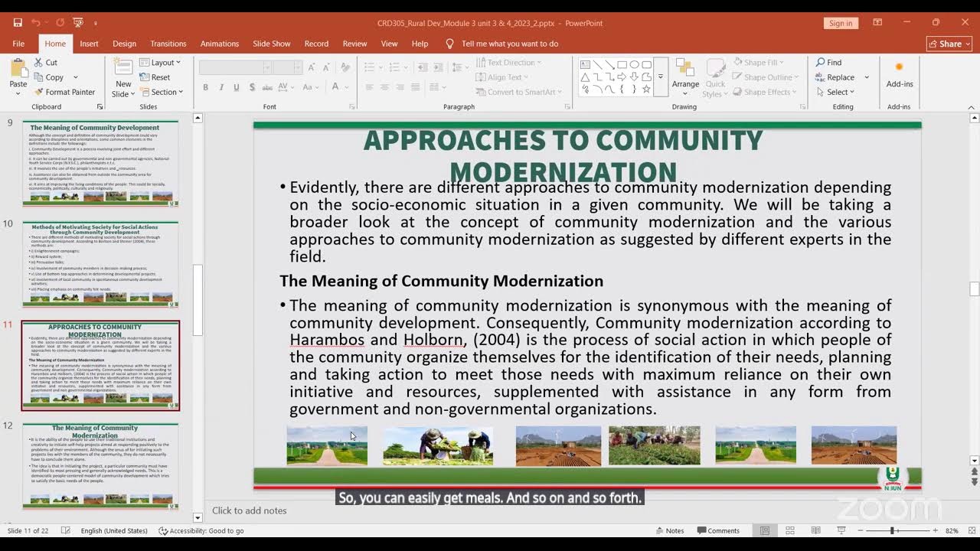Viewport: 980px width, 551px height.
Task: Start the Slide Show from the status bar
Action: tap(841, 530)
